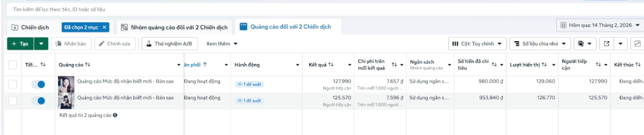Sort the Quảng cáo name column
The image size is (644, 135).
(x=88, y=65)
